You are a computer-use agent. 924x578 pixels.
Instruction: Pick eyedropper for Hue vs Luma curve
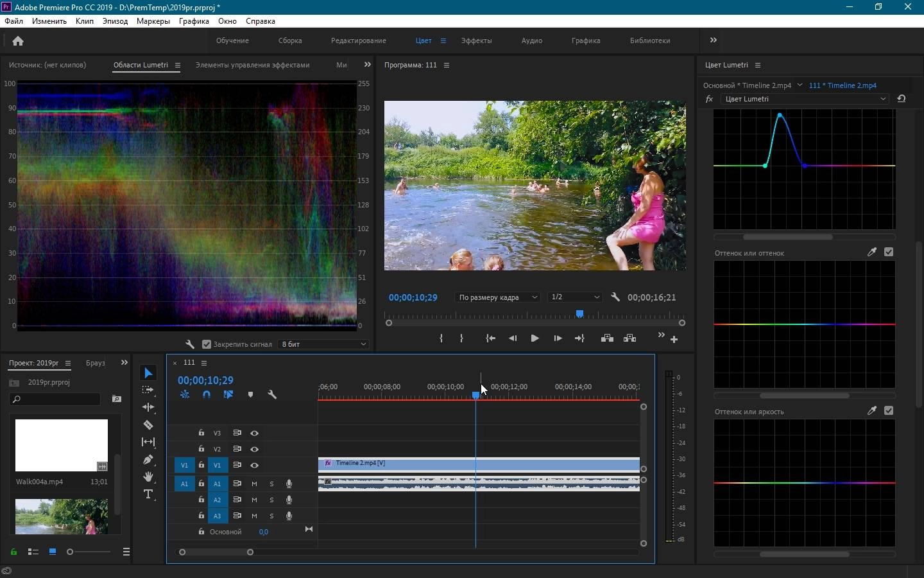click(872, 411)
